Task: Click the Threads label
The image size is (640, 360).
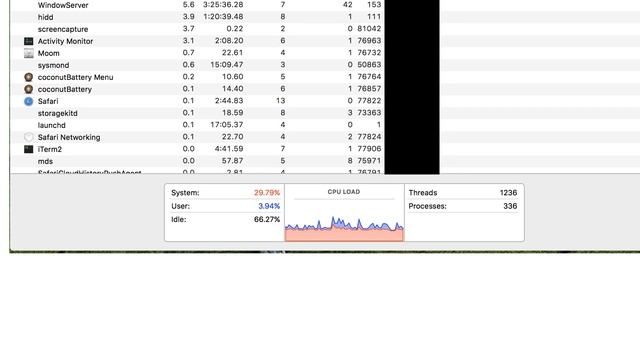Action: (423, 193)
